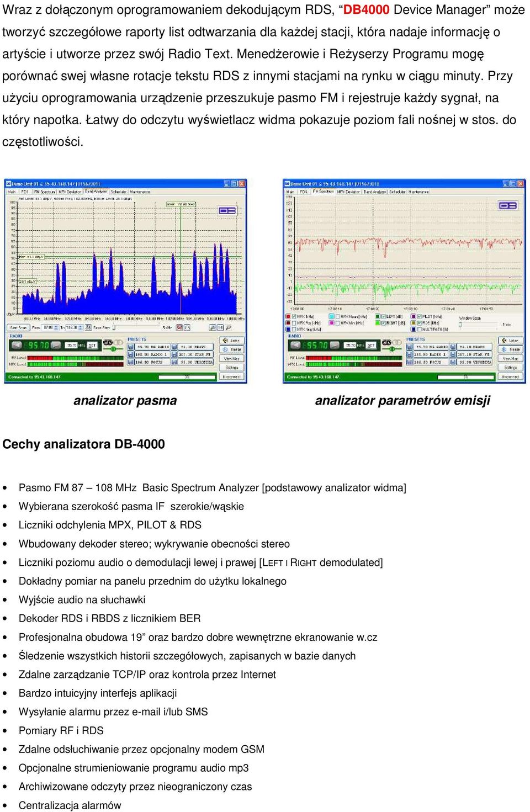Click the frequency input field in left window radio panel
Viewport: 530px width, 812px height.
(71, 346)
